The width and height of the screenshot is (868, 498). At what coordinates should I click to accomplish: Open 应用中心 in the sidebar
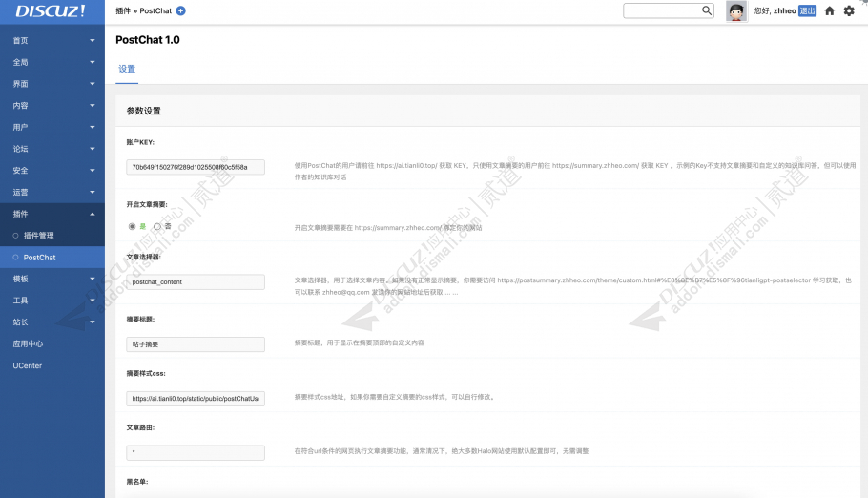(x=52, y=343)
